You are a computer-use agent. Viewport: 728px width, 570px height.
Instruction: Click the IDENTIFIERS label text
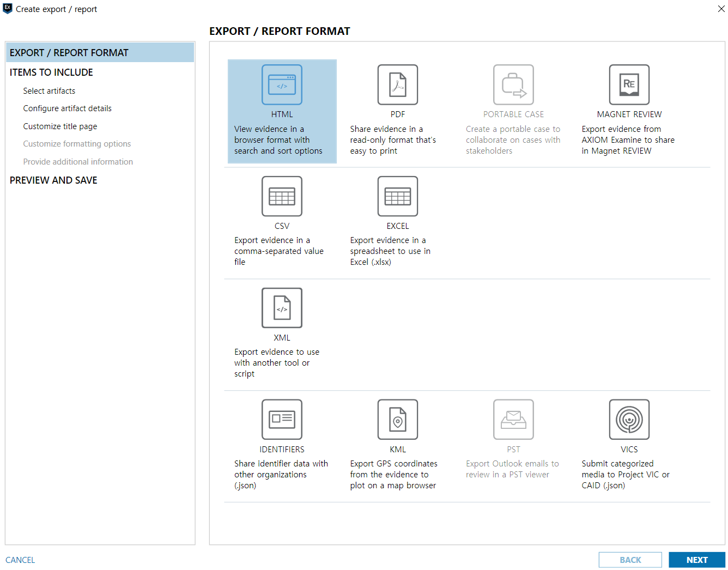[x=282, y=450]
